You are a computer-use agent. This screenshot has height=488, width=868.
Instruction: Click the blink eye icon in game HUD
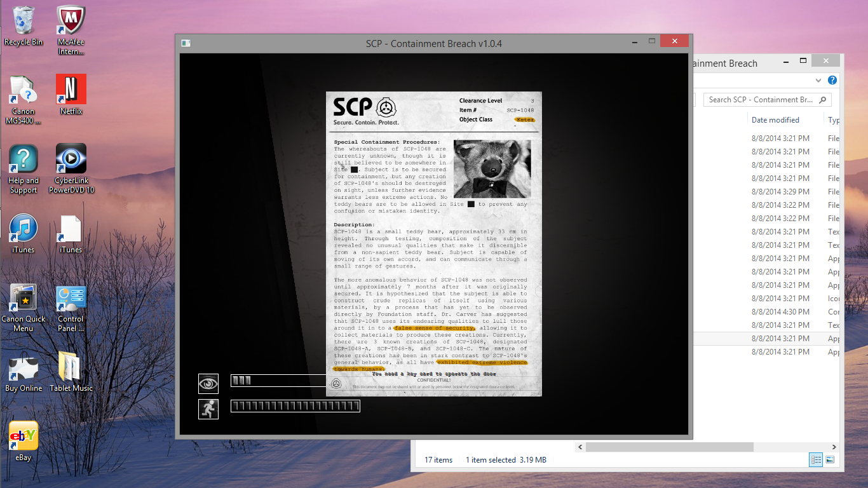[208, 384]
